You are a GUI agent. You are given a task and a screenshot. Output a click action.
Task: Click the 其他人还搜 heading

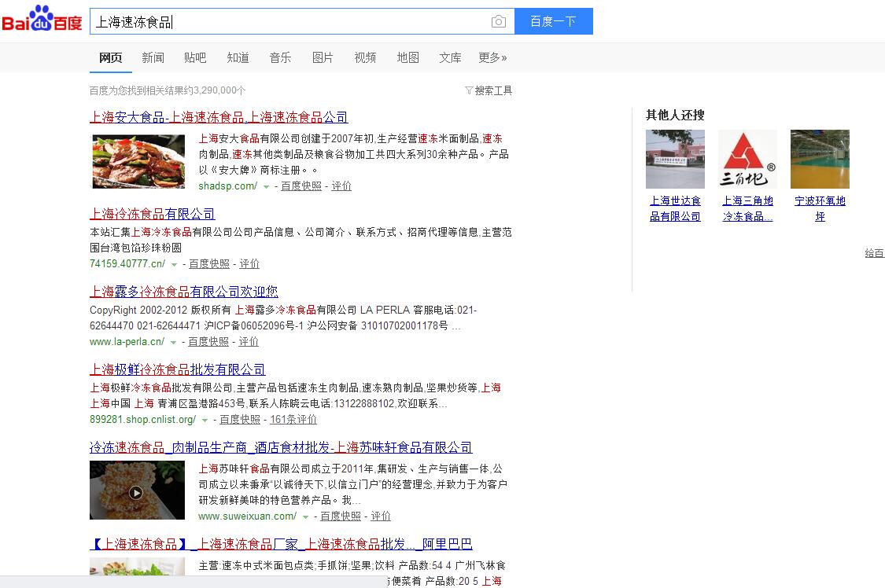[x=675, y=115]
